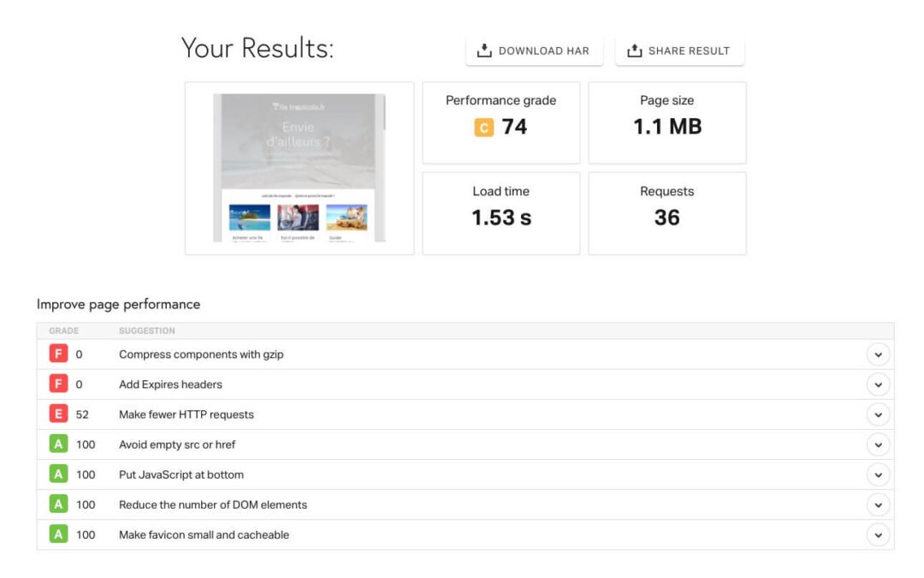Expand the Reduce number of DOM elements row
The width and height of the screenshot is (924, 578).
(x=878, y=505)
